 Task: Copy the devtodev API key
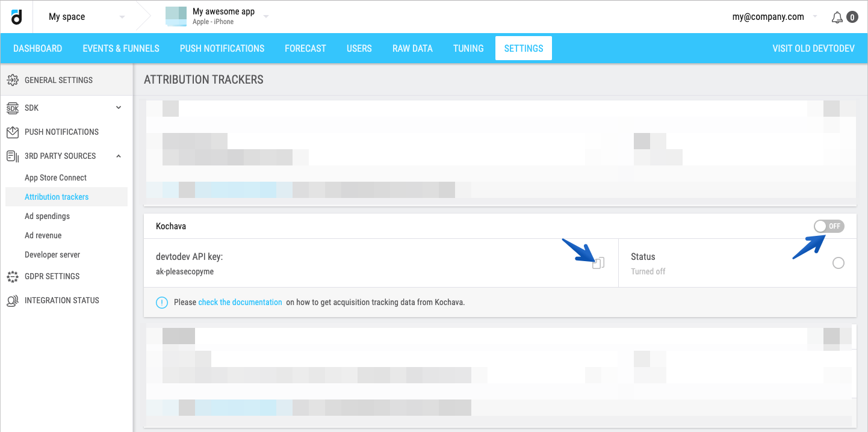click(x=598, y=263)
